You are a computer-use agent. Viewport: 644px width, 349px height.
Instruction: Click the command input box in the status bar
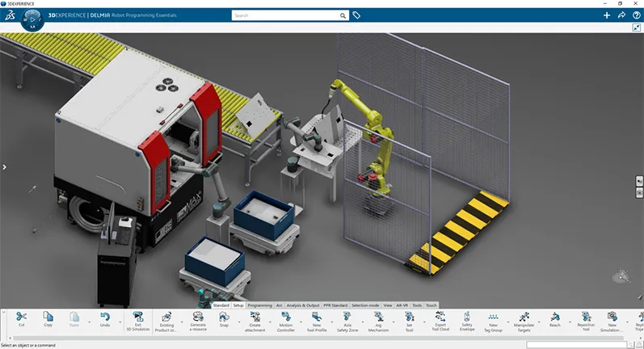tap(577, 345)
